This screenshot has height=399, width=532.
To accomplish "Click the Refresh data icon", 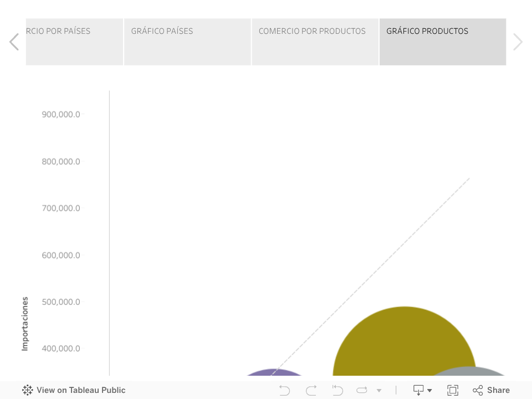I will (x=362, y=390).
